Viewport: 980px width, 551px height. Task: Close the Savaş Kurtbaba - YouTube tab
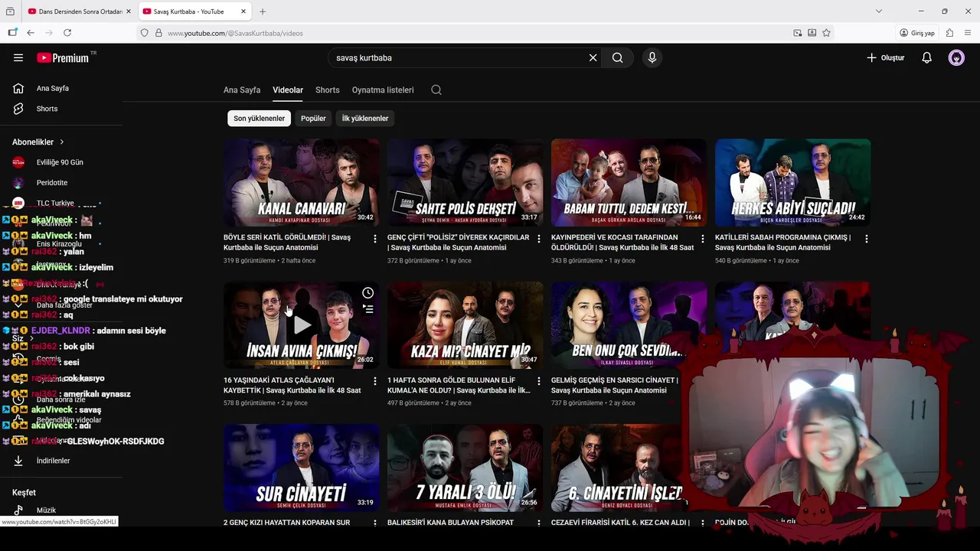coord(243,11)
